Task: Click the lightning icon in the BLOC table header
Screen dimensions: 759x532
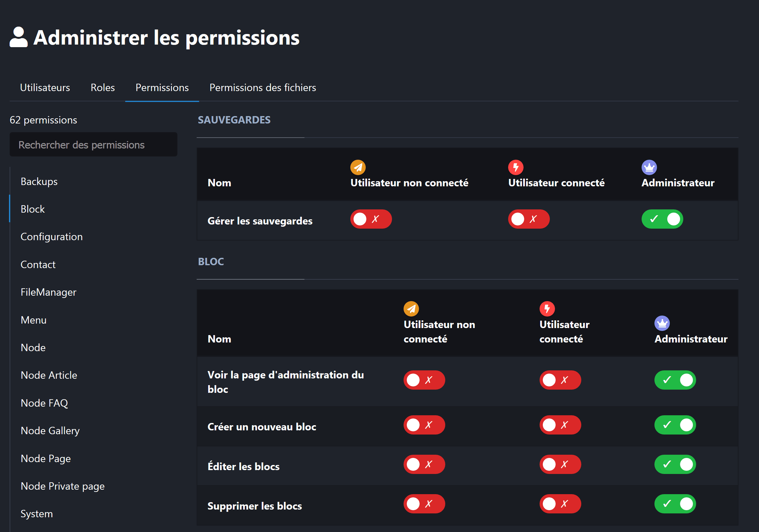Action: [x=547, y=308]
